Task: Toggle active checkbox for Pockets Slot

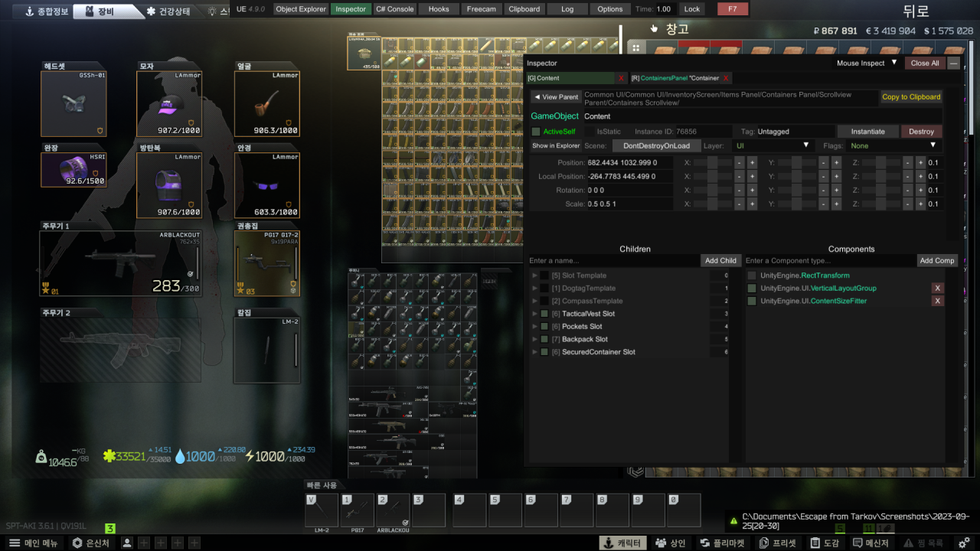Action: point(544,327)
